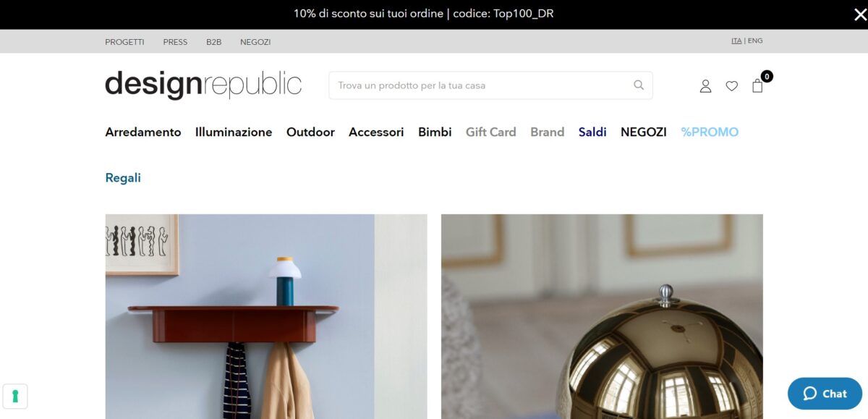The width and height of the screenshot is (868, 419).
Task: Switch language to ENG
Action: 755,41
